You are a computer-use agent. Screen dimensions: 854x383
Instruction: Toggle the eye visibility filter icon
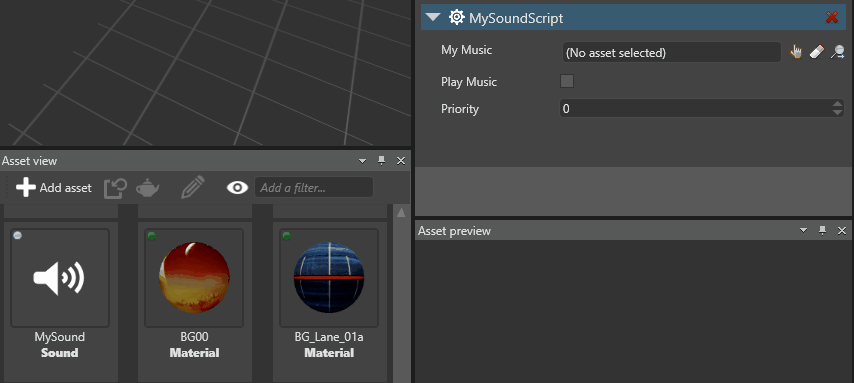[237, 188]
